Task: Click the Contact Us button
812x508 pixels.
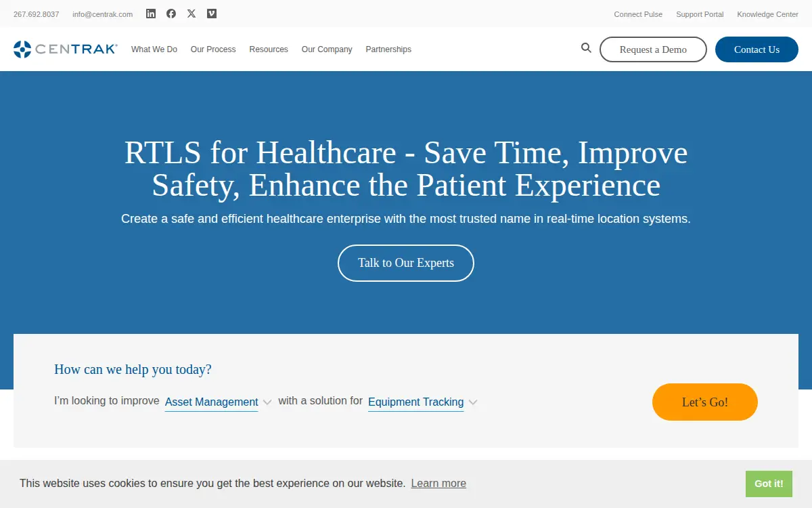Action: click(x=757, y=49)
